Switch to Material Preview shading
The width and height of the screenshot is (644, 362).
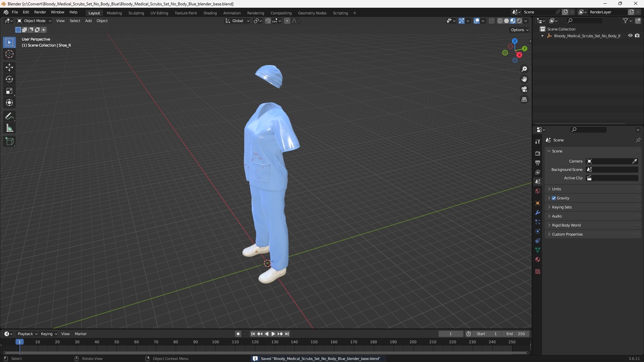[x=513, y=21]
